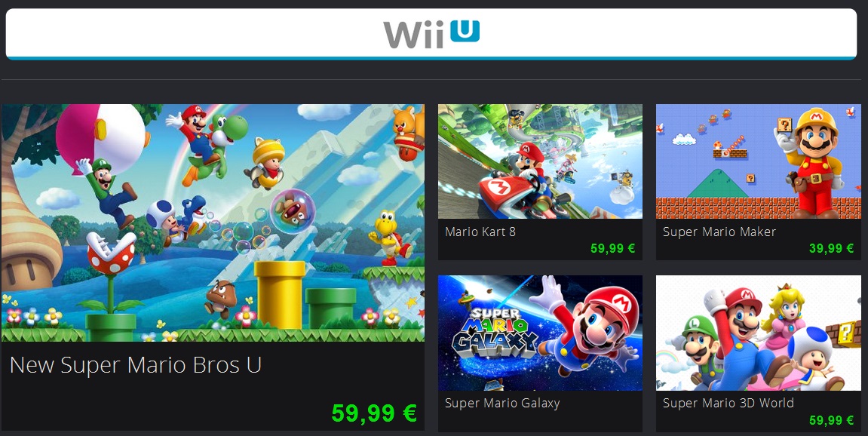Open the Super Mario Galaxy thumbnail image

click(x=540, y=333)
